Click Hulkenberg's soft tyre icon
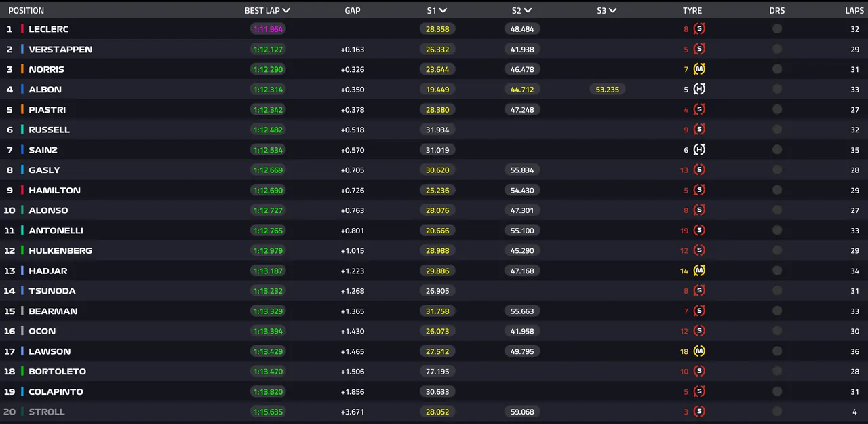The image size is (868, 424). [x=699, y=250]
